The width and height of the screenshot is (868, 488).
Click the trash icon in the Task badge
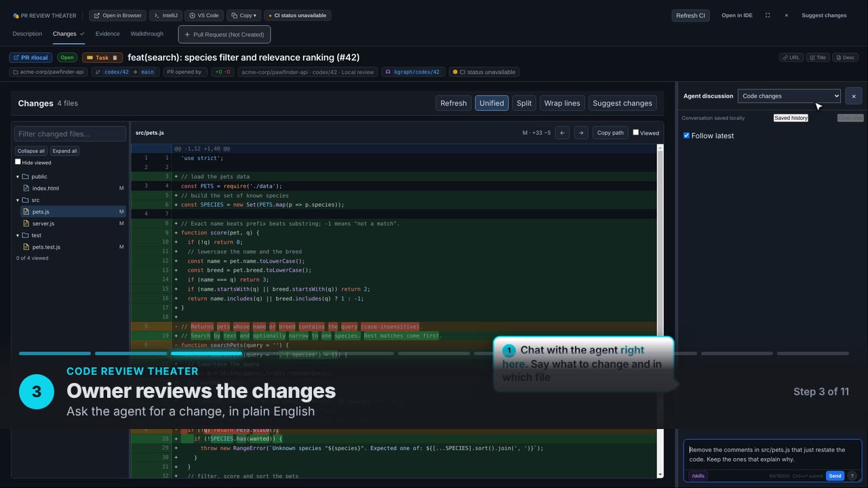tap(115, 58)
